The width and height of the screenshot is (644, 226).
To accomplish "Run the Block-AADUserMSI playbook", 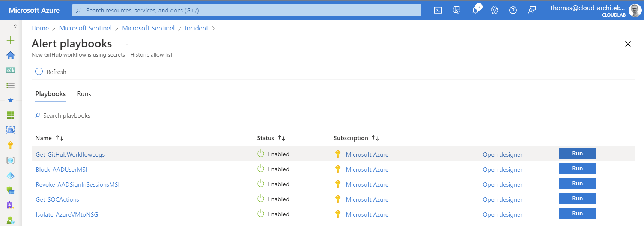I will 578,169.
